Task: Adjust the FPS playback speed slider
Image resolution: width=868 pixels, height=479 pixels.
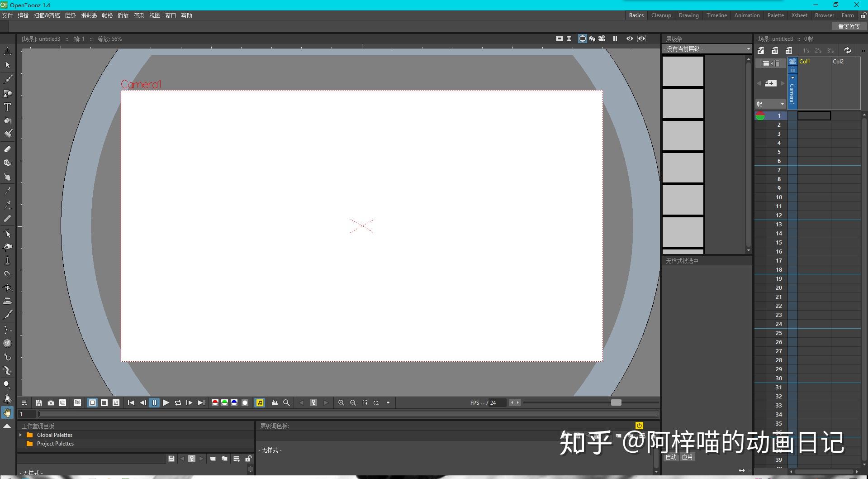Action: pos(616,402)
